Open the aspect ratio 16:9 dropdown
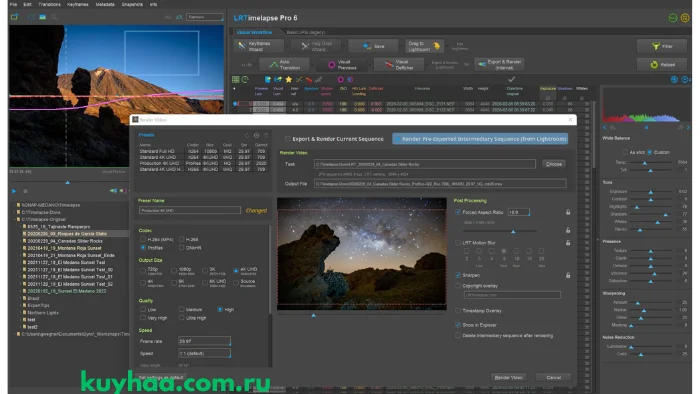The width and height of the screenshot is (700, 394). (x=519, y=212)
